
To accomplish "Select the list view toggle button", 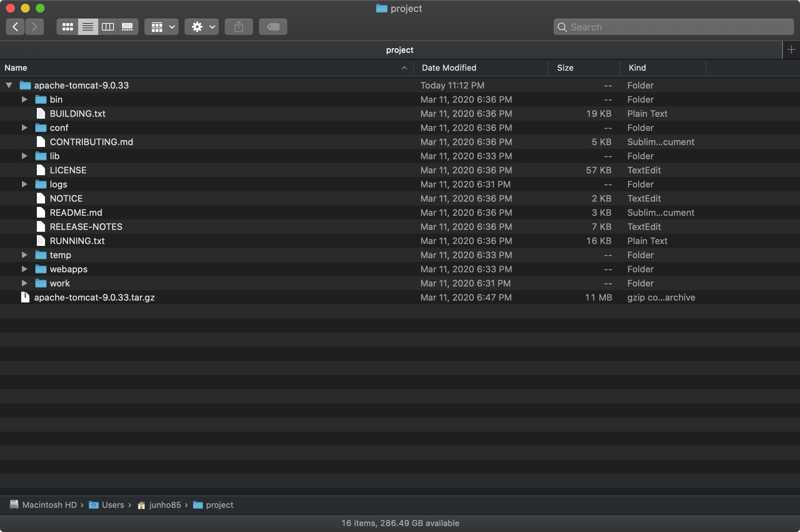I will [88, 27].
